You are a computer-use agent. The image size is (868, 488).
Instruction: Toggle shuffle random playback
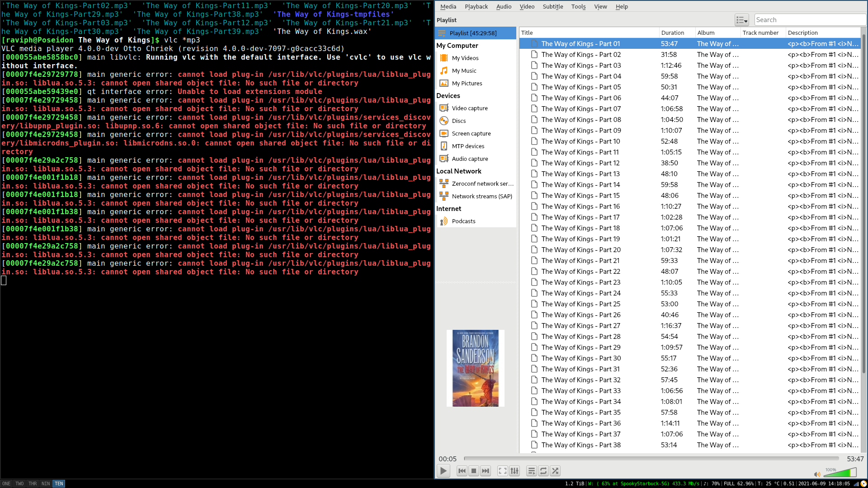pos(555,471)
